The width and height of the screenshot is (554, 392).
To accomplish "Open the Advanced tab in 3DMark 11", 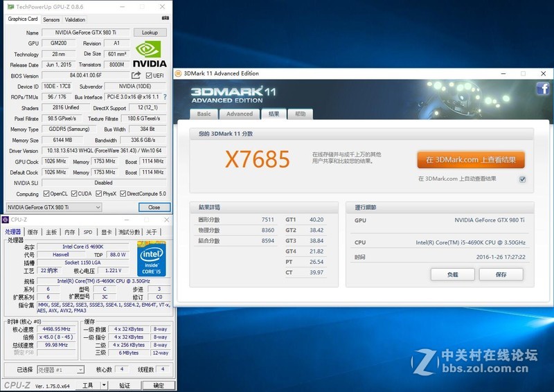I will pyautogui.click(x=240, y=114).
